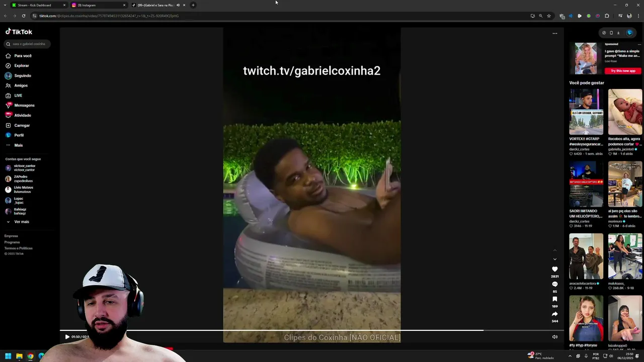Click Try this new app button
The image size is (644, 362).
[623, 71]
